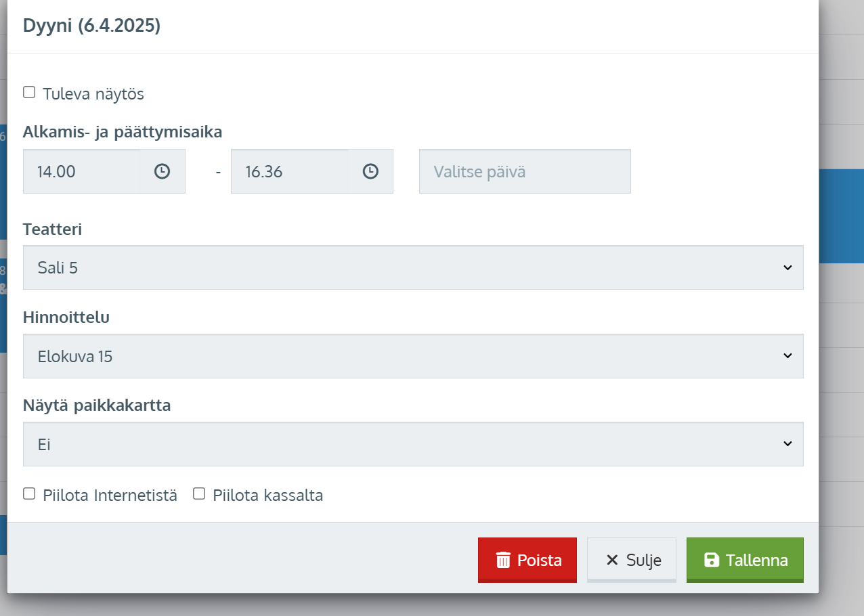Click the start time field 14.00

point(81,171)
